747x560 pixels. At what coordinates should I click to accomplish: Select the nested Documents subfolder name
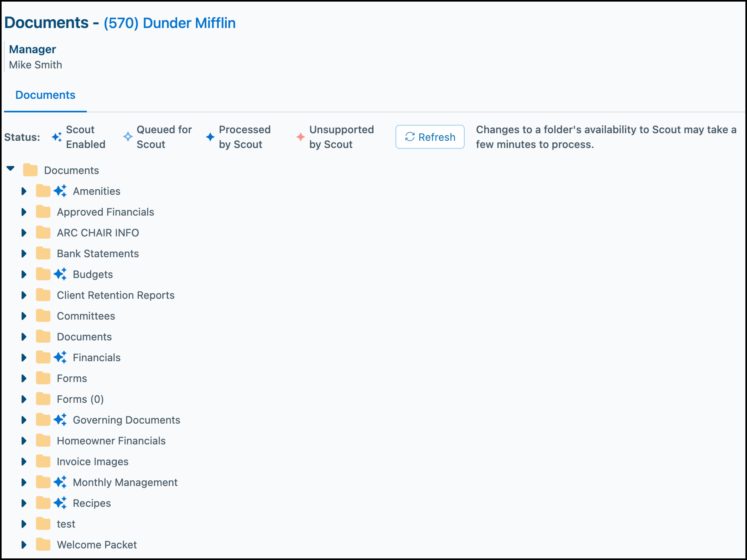click(84, 337)
